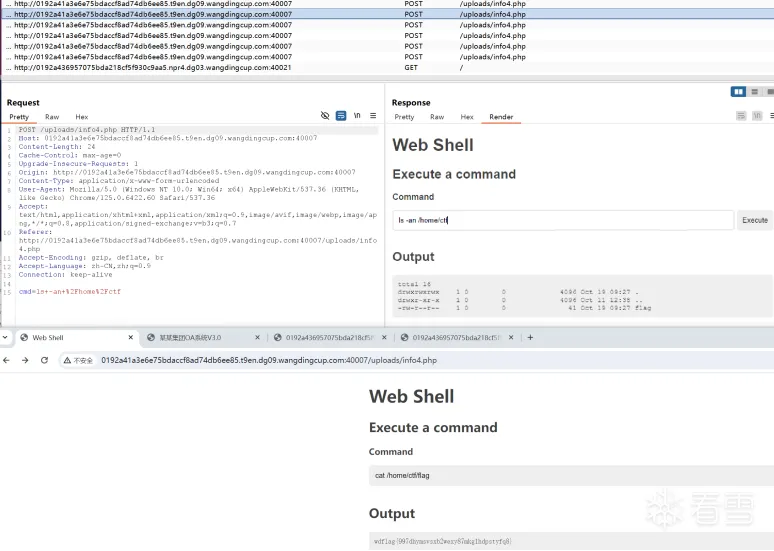Screen dimensions: 774x551
Task: Click the Request panel heading
Action: pyautogui.click(x=23, y=103)
